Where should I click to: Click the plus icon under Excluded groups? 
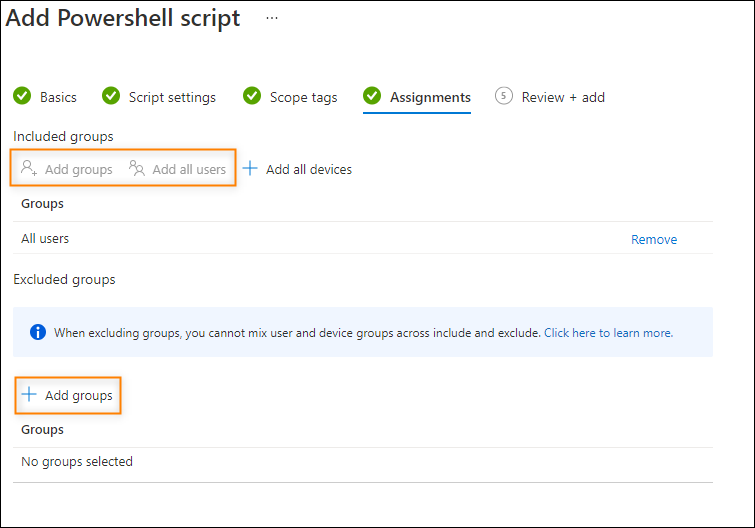pyautogui.click(x=29, y=394)
